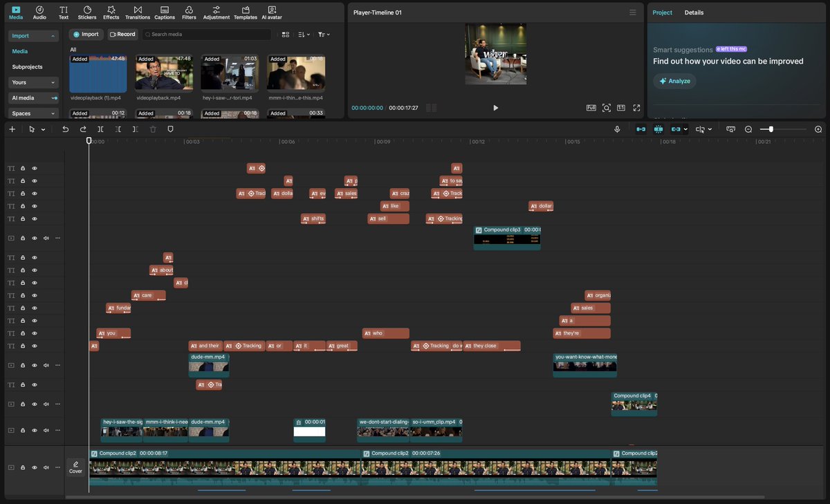
Task: Add a marker with shield icon
Action: coord(170,129)
